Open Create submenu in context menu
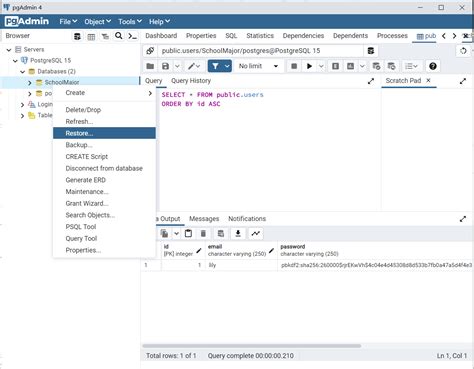Image resolution: width=474 pixels, height=369 pixels. (x=104, y=93)
